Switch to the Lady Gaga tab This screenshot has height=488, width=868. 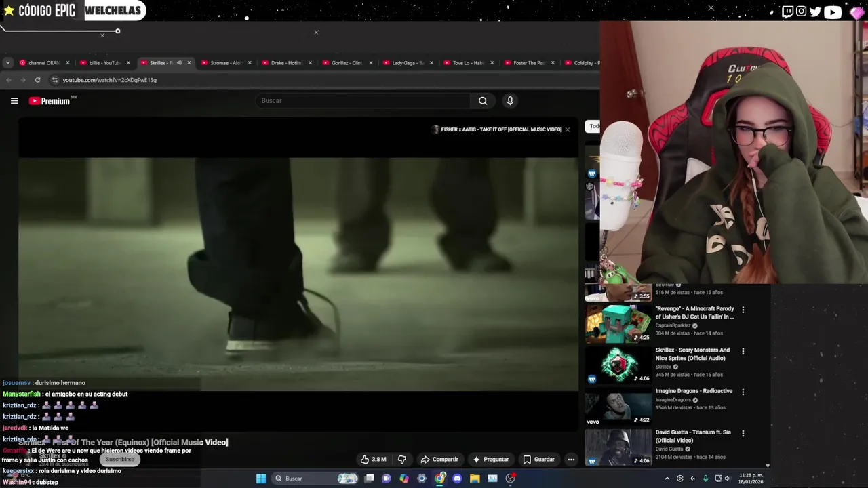click(x=408, y=63)
